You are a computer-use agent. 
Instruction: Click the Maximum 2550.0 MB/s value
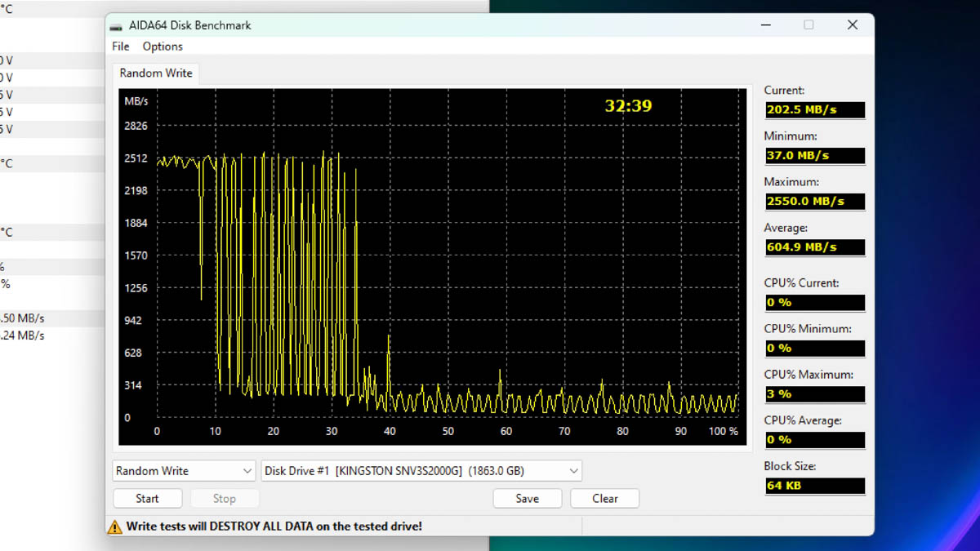[x=814, y=201]
